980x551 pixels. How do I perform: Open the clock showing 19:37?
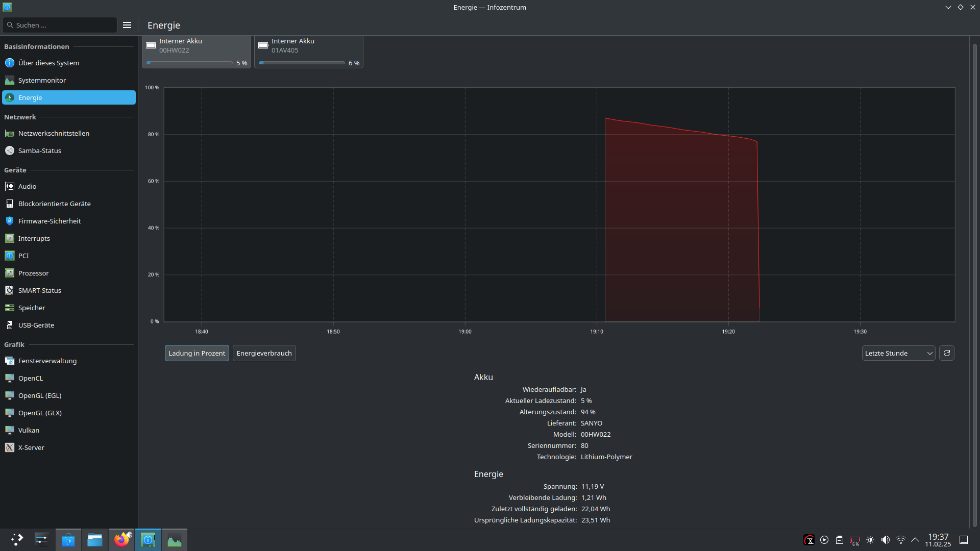[x=938, y=540]
